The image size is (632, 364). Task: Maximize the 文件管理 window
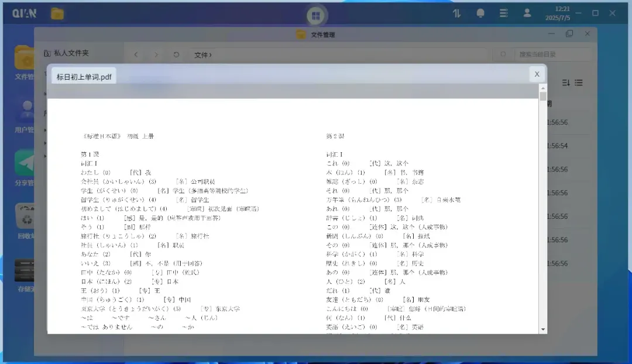(569, 33)
